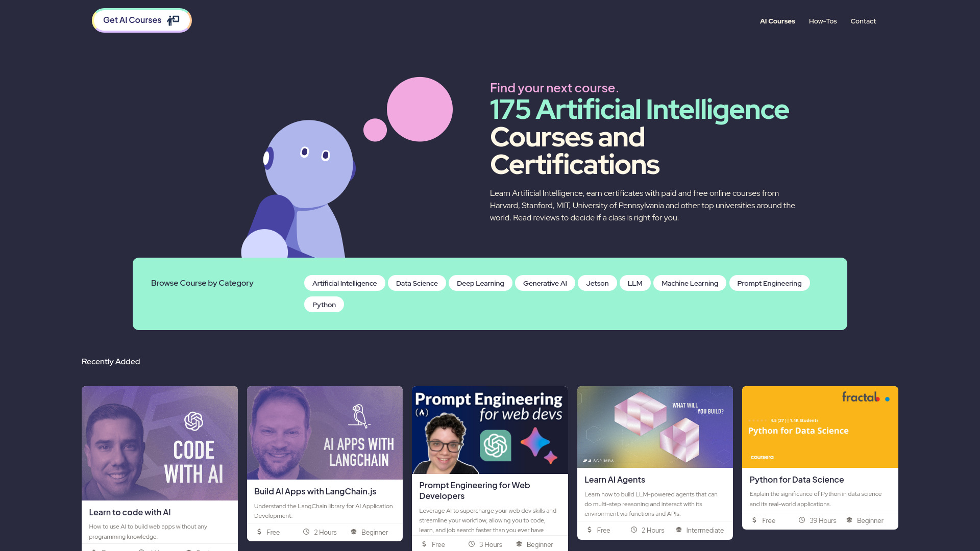Click the ChatGPT icon on 'Learn to code with AI'
Screen dimensions: 980x551
[x=194, y=421]
